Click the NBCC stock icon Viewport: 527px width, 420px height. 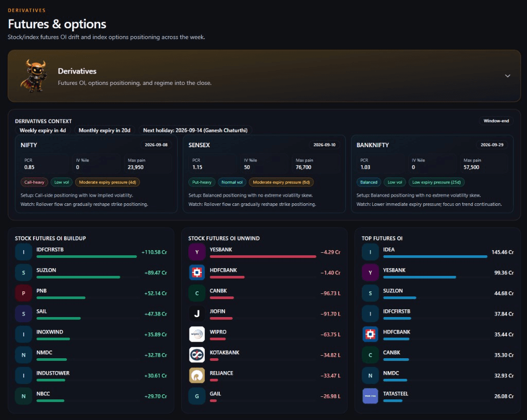click(x=24, y=396)
